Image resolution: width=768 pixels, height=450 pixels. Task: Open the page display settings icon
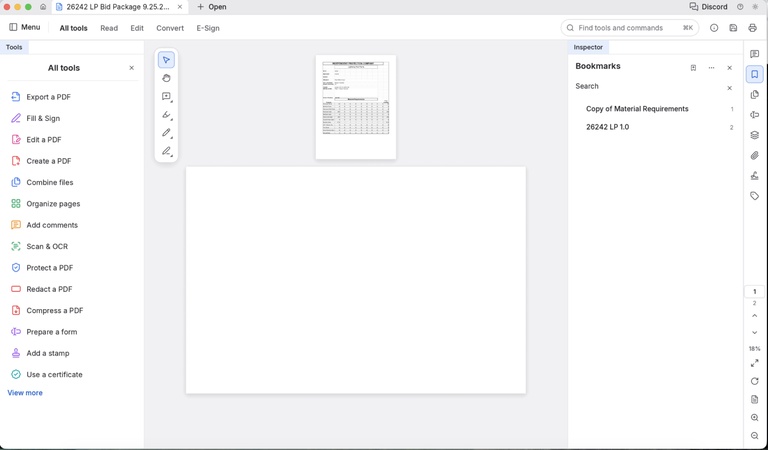coord(754,400)
